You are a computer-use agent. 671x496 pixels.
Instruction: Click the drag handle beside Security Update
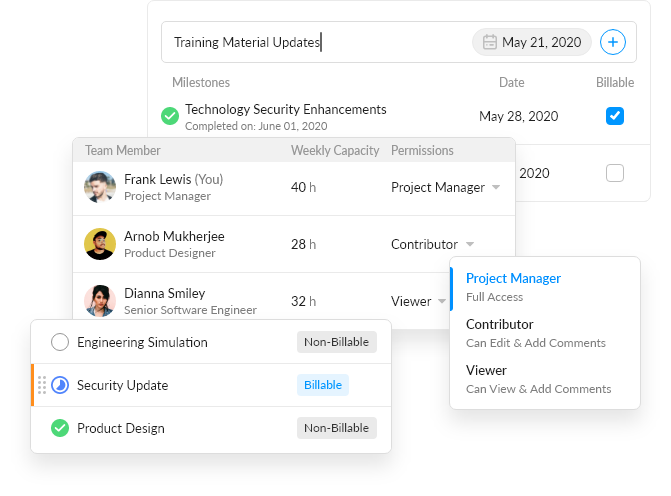click(x=42, y=385)
